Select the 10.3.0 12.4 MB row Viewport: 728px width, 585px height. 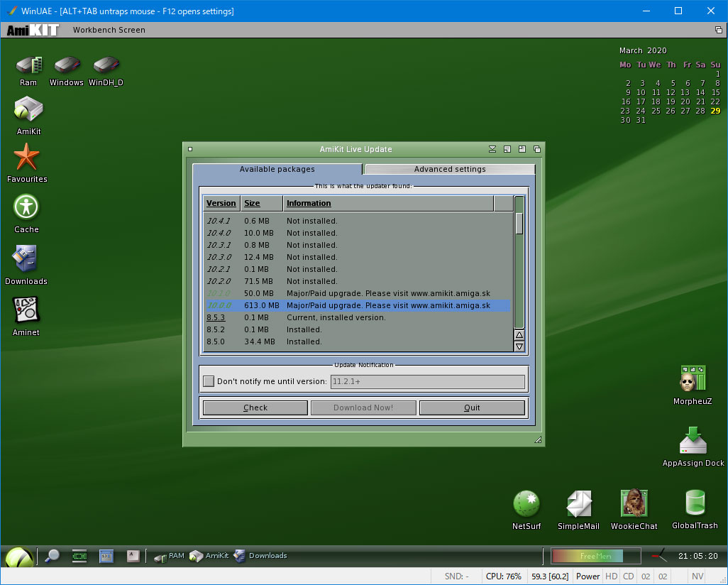coord(358,257)
